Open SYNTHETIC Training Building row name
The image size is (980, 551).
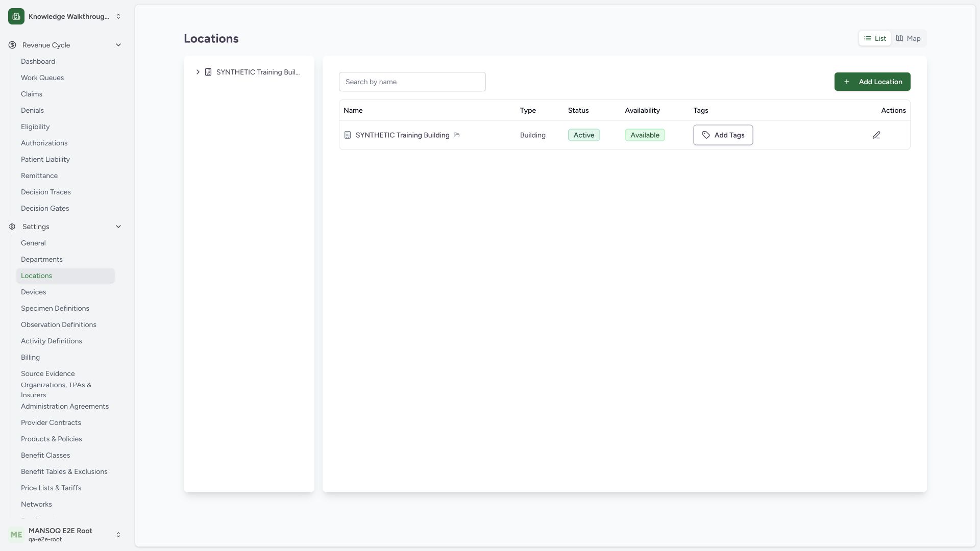[402, 135]
